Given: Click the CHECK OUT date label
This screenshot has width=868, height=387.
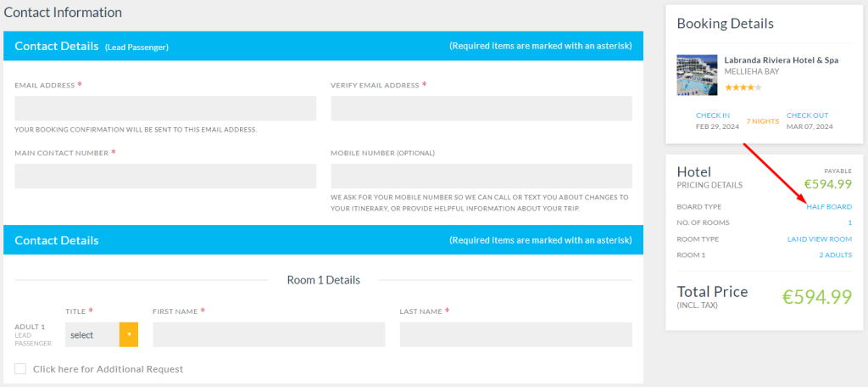Looking at the screenshot, I should (807, 115).
